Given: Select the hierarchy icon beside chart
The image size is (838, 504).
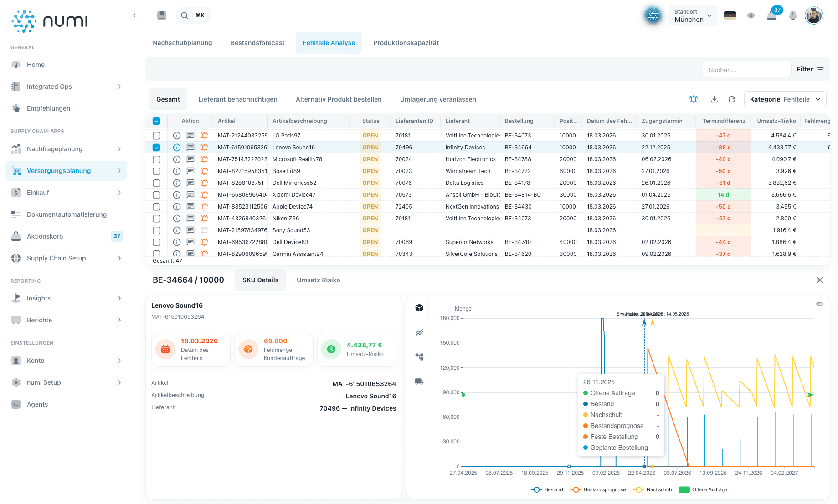Looking at the screenshot, I should pyautogui.click(x=419, y=357).
